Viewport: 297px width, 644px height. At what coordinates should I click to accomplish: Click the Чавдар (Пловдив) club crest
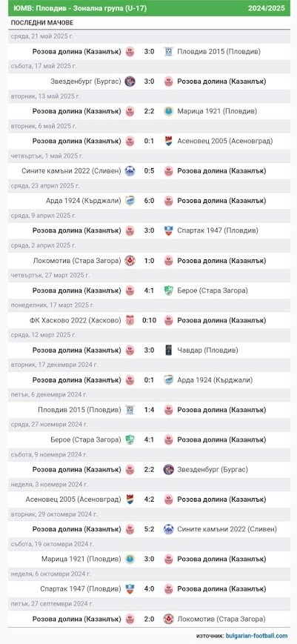point(168,350)
